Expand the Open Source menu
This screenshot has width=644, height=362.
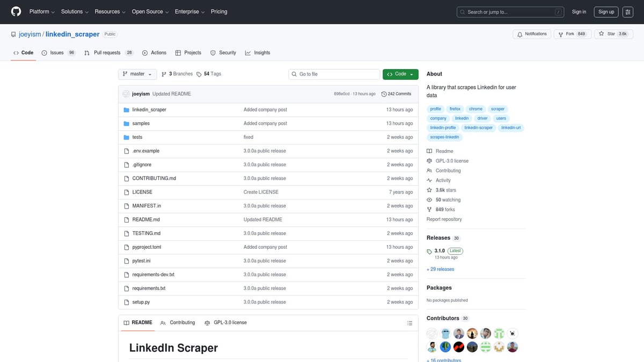(x=150, y=12)
